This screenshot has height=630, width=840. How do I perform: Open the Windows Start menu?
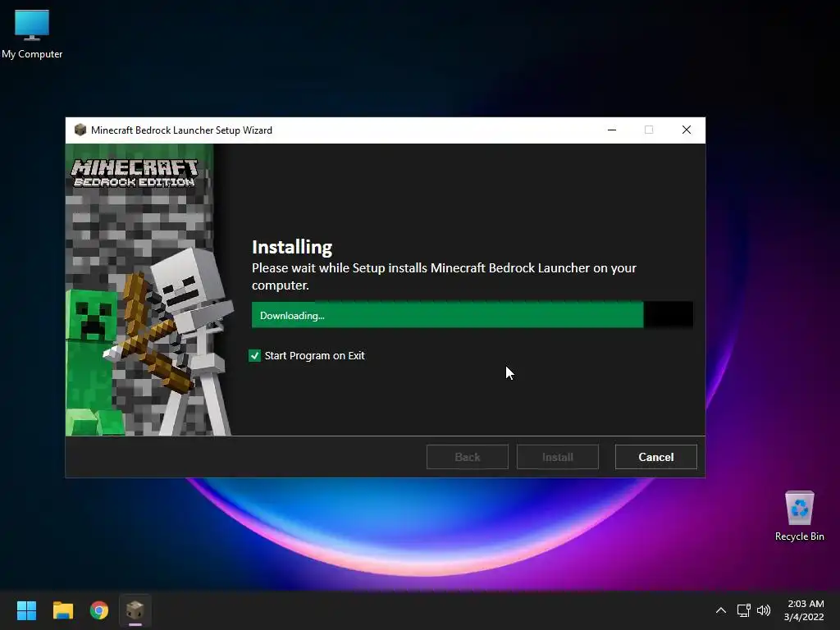pyautogui.click(x=26, y=610)
